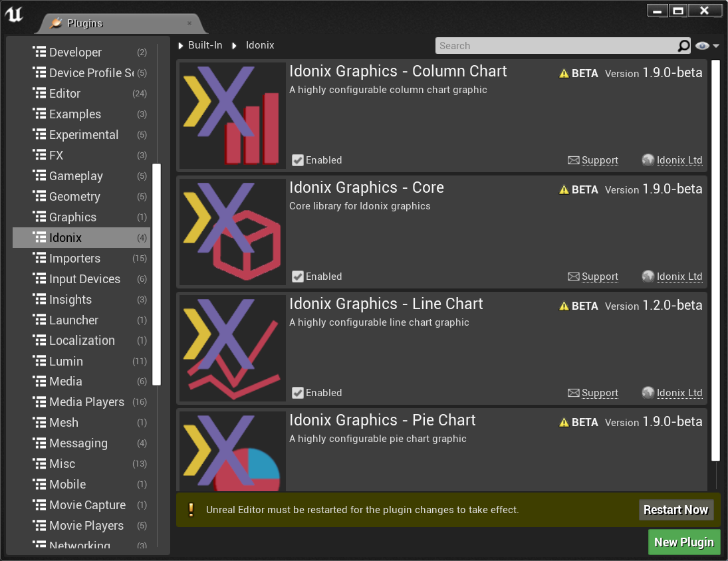728x561 pixels.
Task: Select the Misc category
Action: pyautogui.click(x=82, y=464)
